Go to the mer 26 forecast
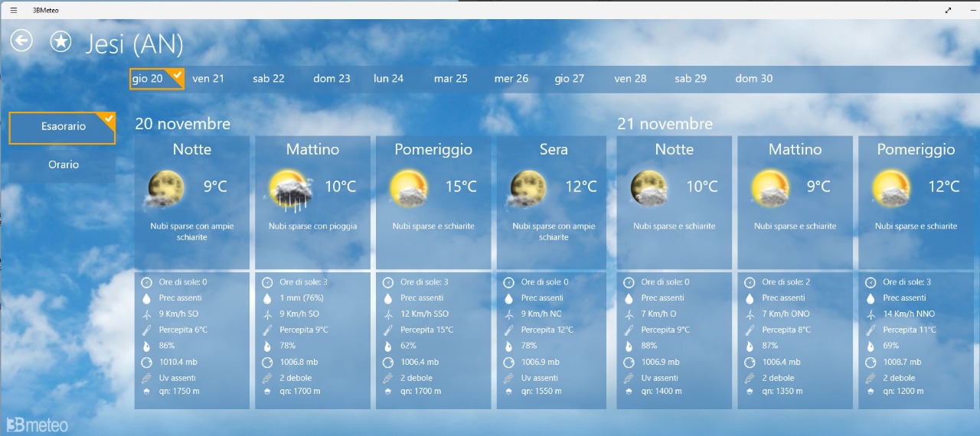980x436 pixels. (x=511, y=78)
